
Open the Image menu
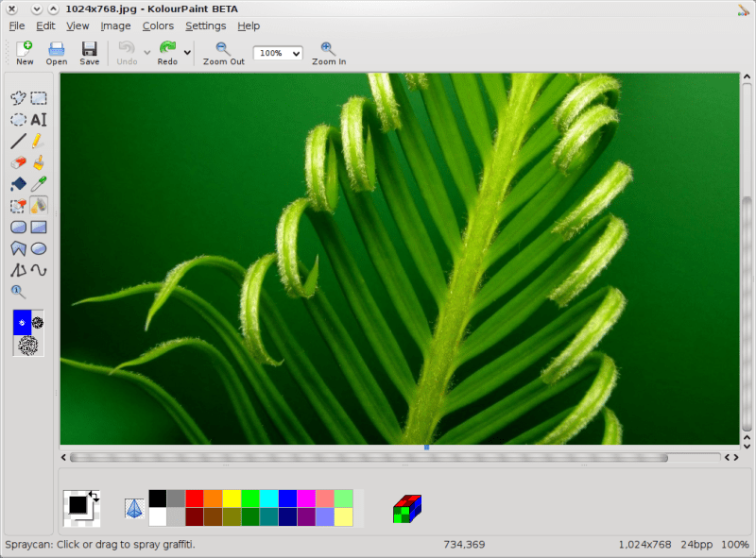click(115, 25)
